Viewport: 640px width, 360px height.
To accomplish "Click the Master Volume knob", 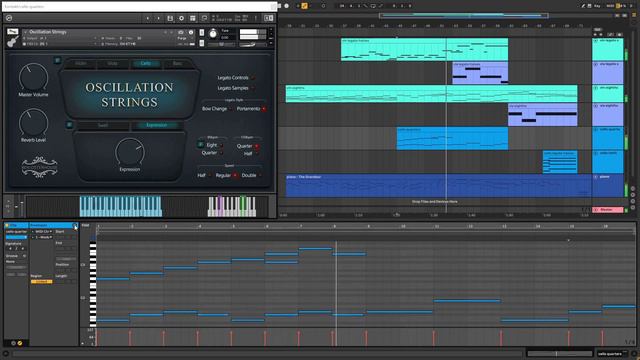I will (x=33, y=77).
